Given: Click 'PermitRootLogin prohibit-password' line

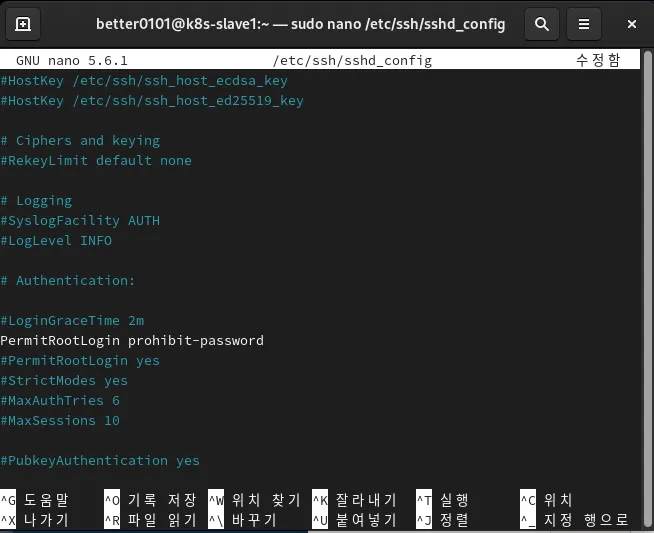Looking at the screenshot, I should 132,341.
